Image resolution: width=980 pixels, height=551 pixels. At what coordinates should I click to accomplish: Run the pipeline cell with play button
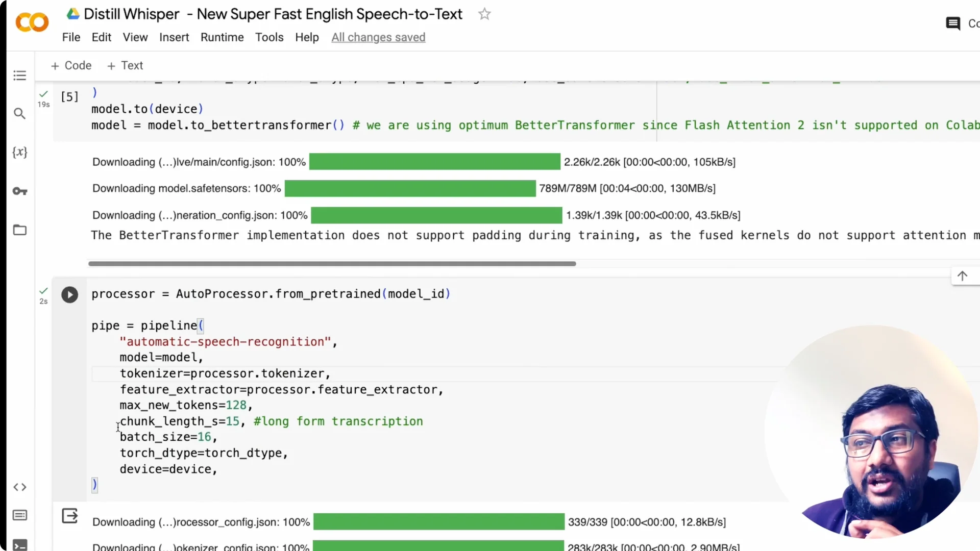(x=69, y=294)
